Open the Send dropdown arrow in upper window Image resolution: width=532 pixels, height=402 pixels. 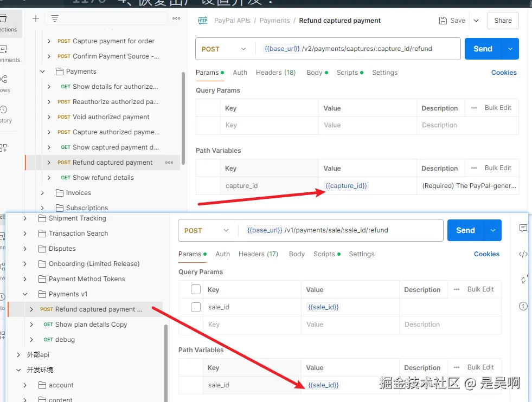click(x=510, y=49)
